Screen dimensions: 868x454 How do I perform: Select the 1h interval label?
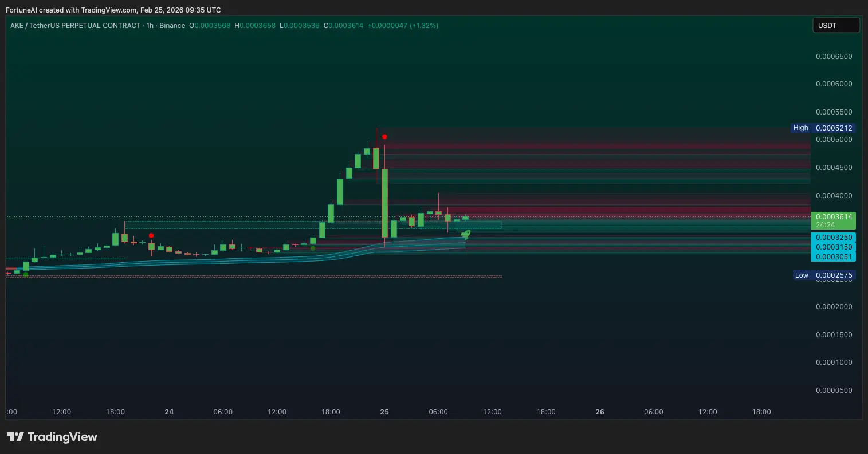tap(151, 26)
